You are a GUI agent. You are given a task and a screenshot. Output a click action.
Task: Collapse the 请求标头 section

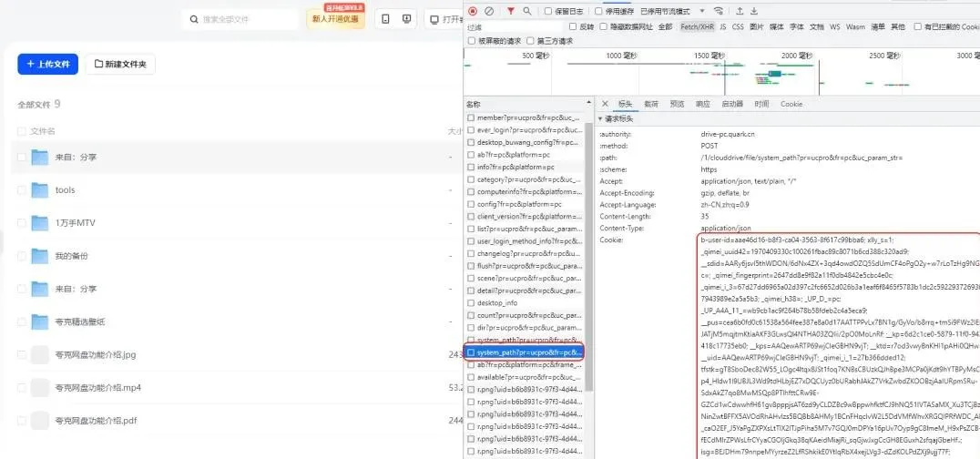(x=601, y=119)
